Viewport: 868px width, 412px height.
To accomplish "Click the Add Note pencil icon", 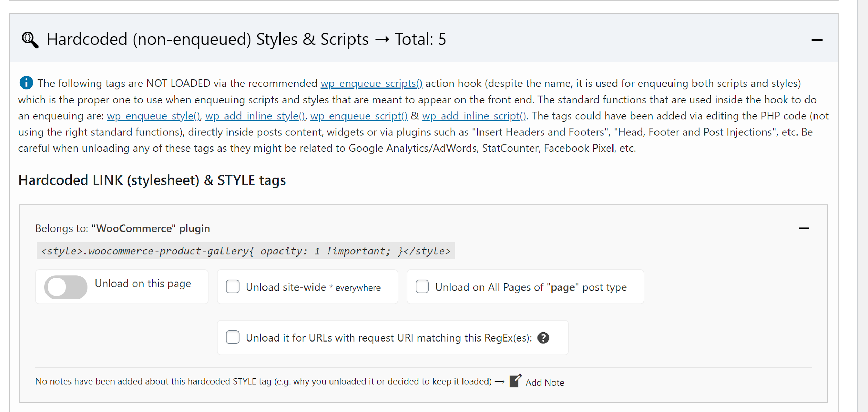I will point(515,381).
